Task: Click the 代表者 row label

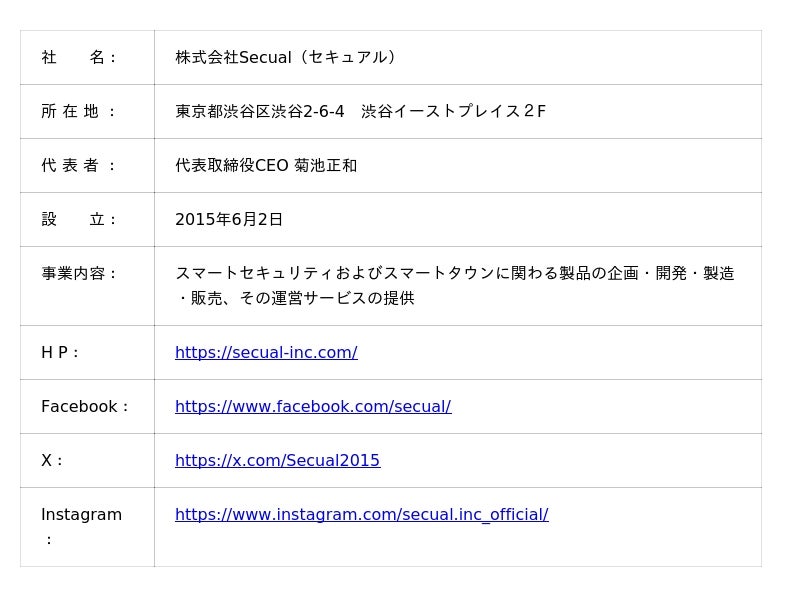Action: (79, 165)
